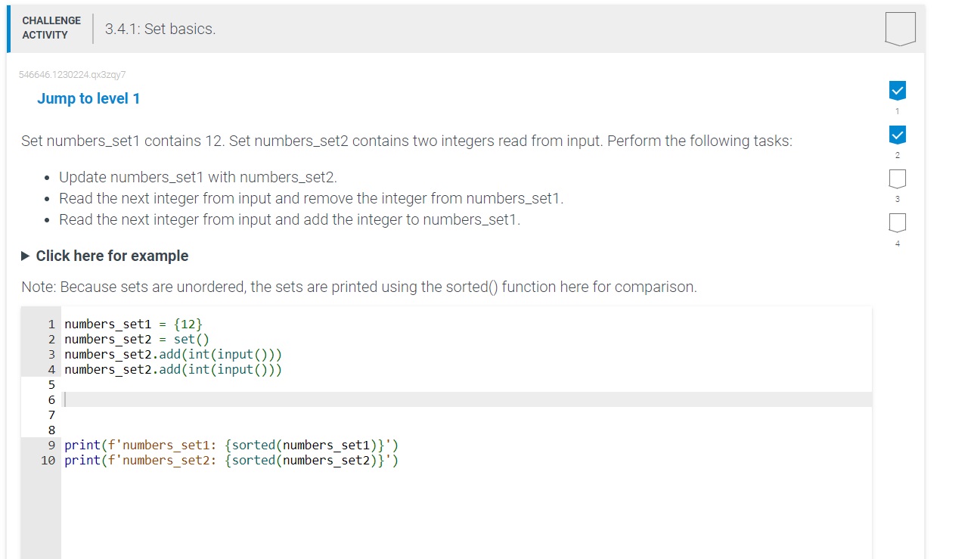Click empty code line 7 in the editor
The height and width of the screenshot is (559, 980).
point(467,415)
